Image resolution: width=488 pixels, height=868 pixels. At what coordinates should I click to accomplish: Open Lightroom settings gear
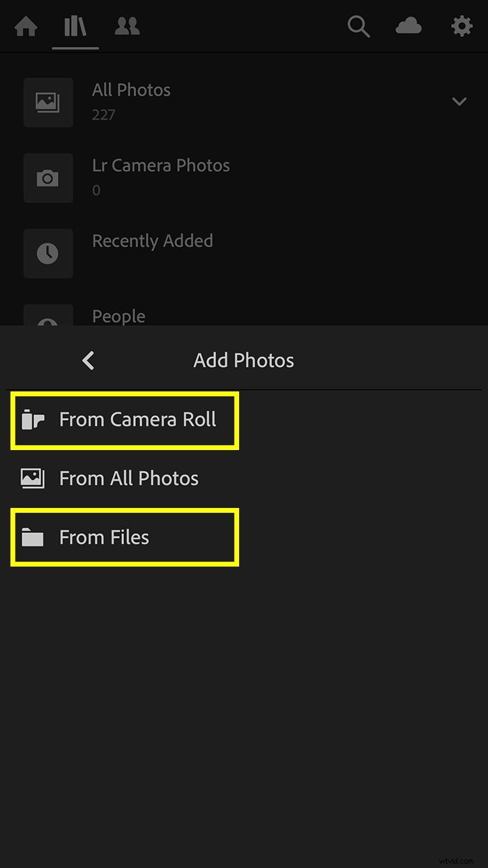tap(462, 27)
